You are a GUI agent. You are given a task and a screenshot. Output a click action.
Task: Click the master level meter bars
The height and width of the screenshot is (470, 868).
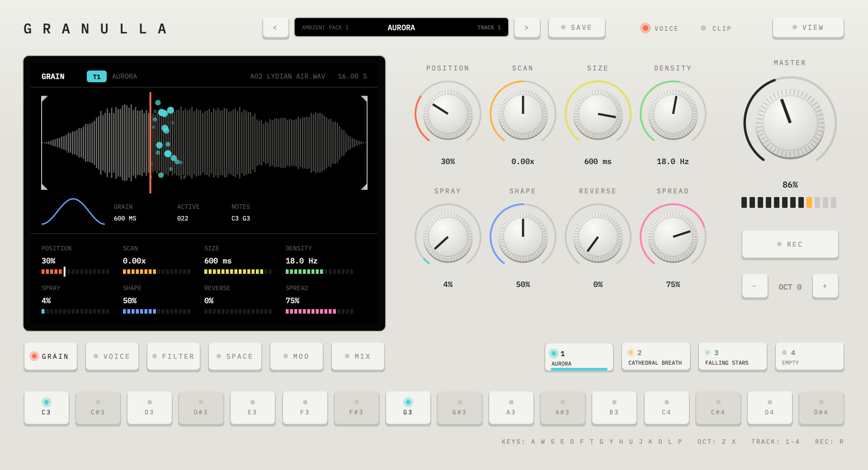[789, 202]
